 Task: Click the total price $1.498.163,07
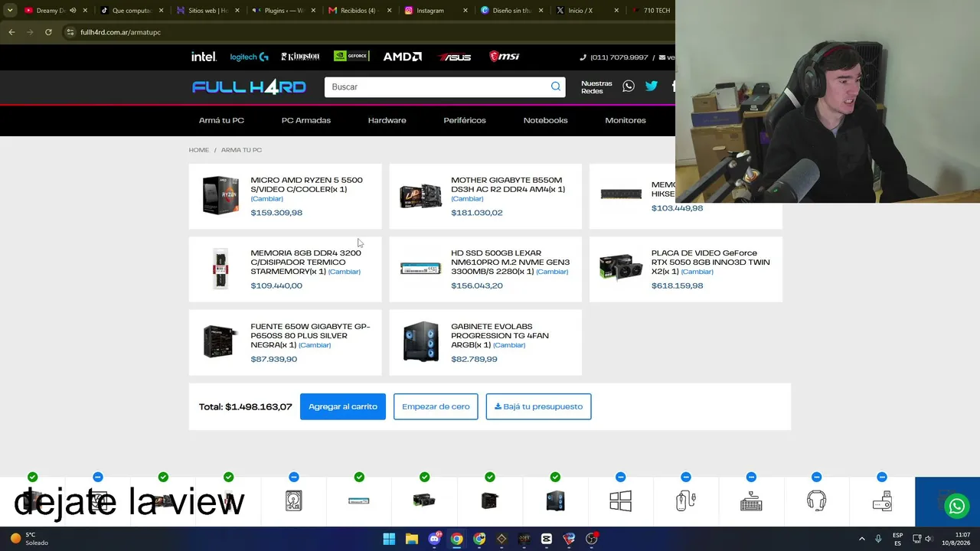click(x=259, y=406)
